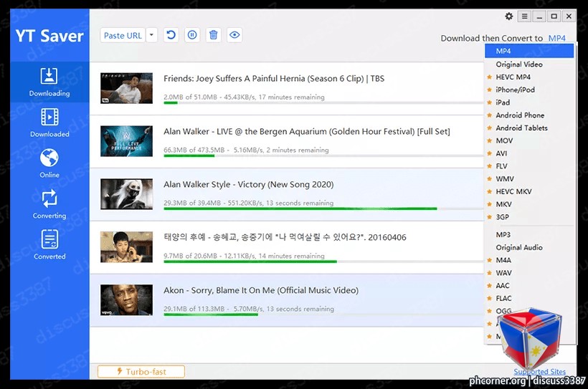The width and height of the screenshot is (588, 389).
Task: Choose iPhone/iPod format
Action: click(529, 90)
